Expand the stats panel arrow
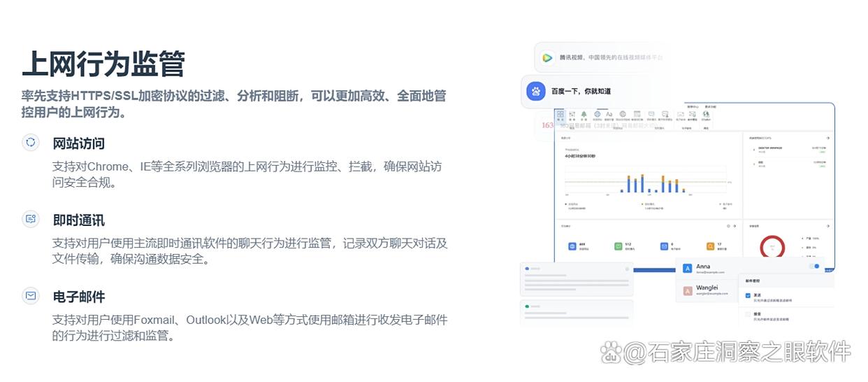 point(735,226)
